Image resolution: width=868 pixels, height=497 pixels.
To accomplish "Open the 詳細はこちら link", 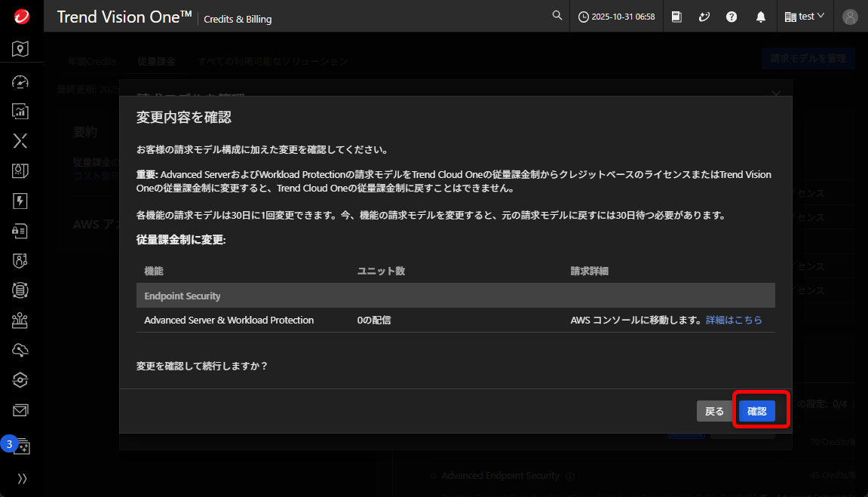I will [734, 320].
